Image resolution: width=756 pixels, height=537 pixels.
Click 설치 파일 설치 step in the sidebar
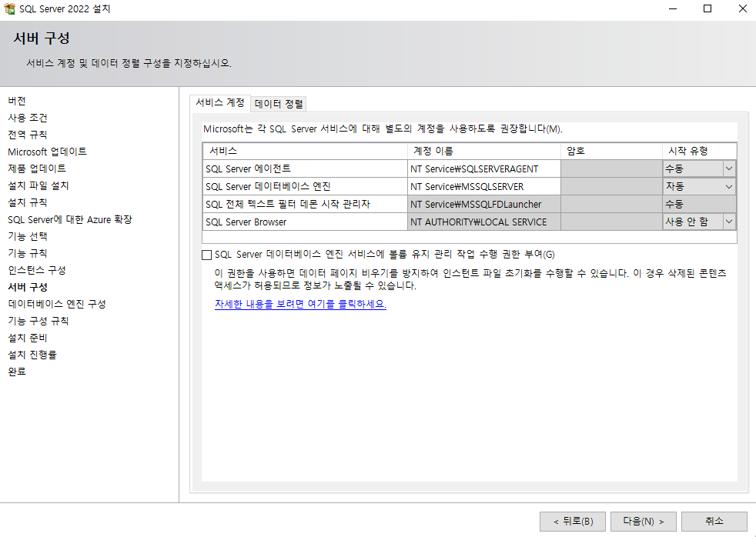coord(38,185)
